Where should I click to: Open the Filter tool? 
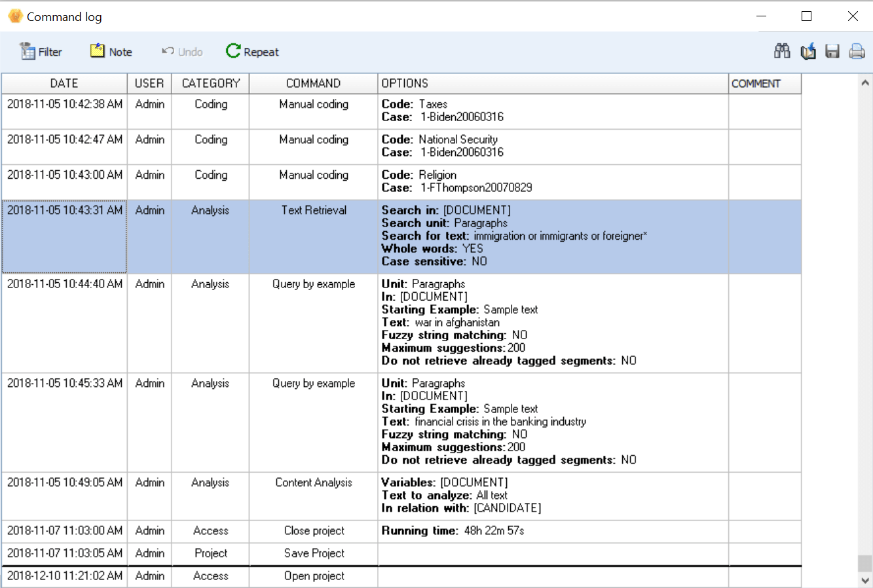click(x=41, y=52)
